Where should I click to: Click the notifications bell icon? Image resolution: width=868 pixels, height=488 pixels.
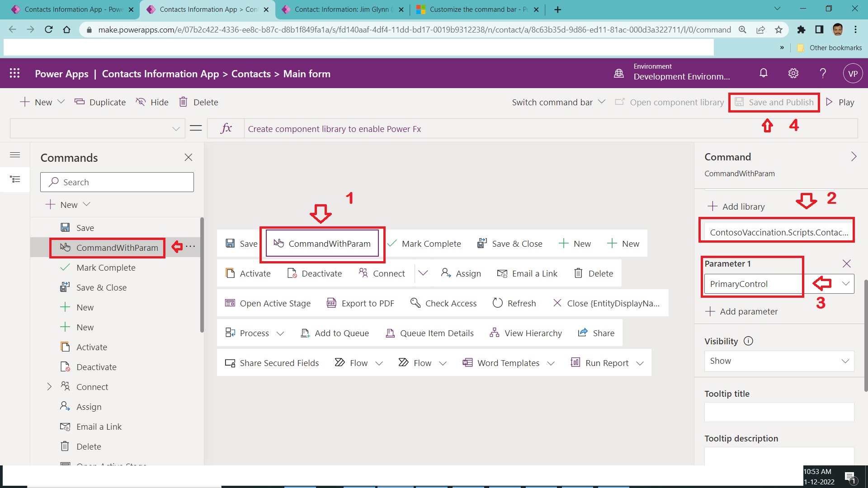coord(764,73)
